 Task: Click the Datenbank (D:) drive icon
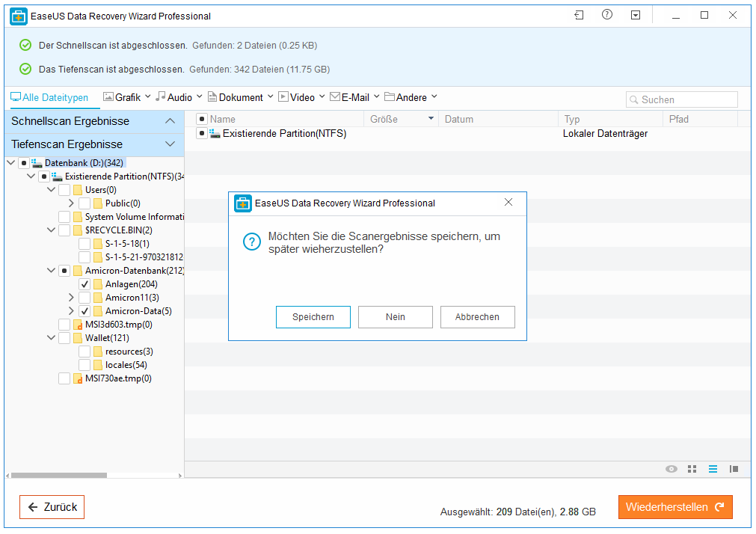click(x=37, y=163)
